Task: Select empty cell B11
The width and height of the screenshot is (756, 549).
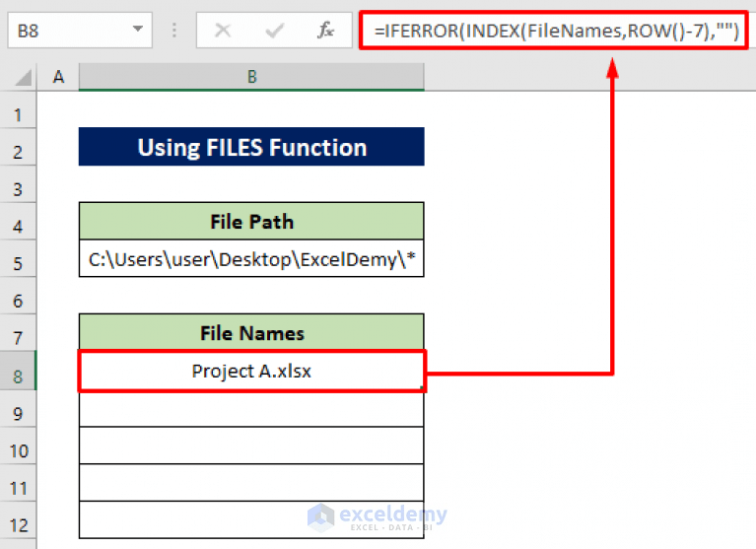Action: click(251, 483)
